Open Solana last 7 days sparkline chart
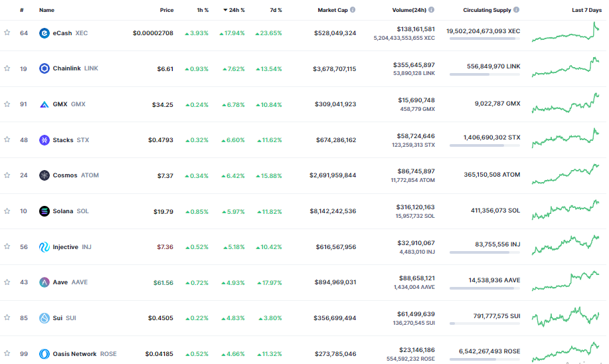 [566, 210]
